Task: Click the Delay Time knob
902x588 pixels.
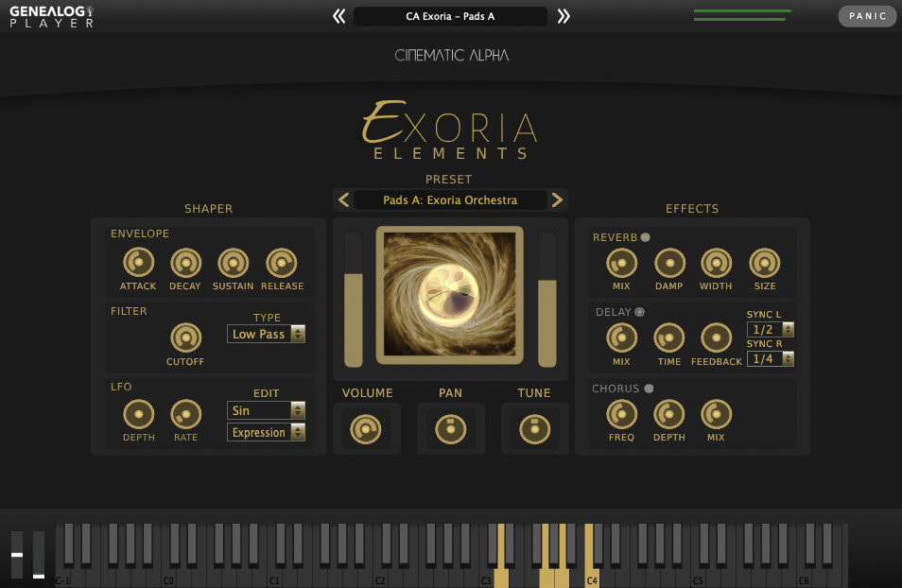Action: pyautogui.click(x=669, y=337)
